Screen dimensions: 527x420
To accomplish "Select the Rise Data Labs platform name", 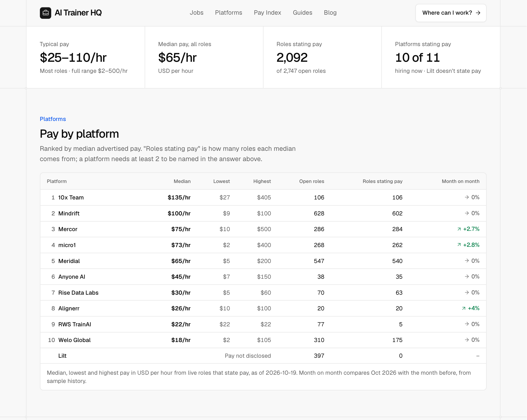I will (x=78, y=293).
